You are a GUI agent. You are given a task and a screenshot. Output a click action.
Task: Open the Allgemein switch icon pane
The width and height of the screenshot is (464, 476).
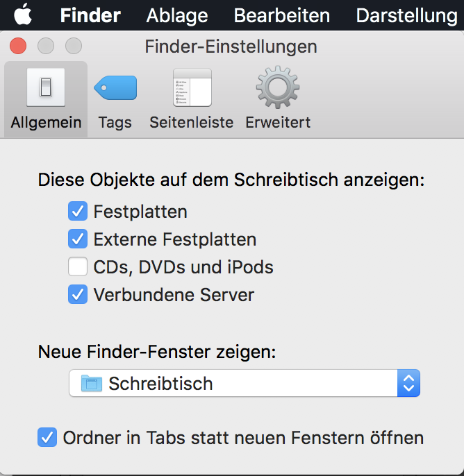point(46,87)
